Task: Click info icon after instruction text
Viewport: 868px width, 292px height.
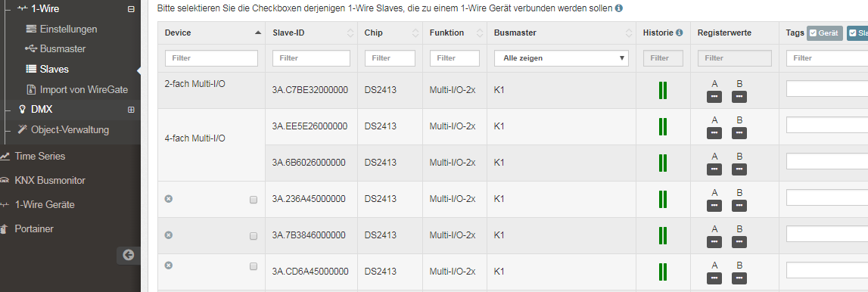Action: (619, 9)
